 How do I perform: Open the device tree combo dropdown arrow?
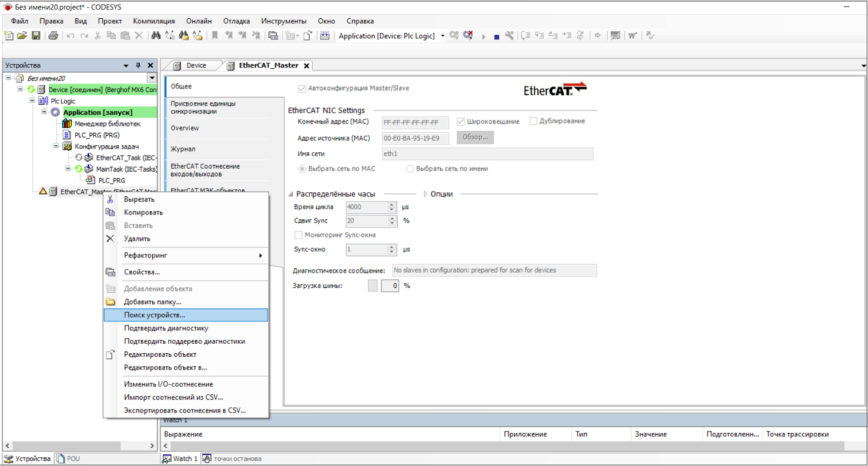click(152, 78)
